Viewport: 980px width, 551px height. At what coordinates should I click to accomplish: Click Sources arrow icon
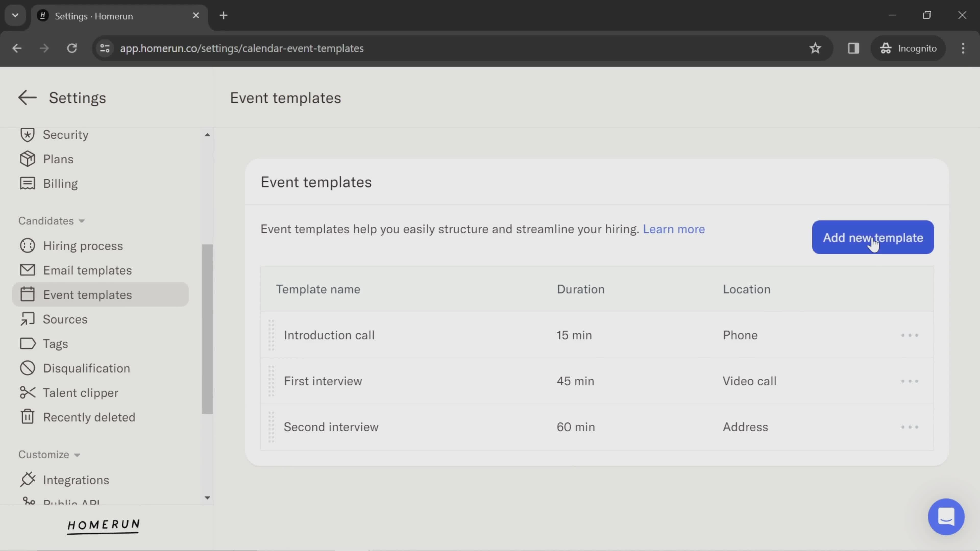click(x=27, y=319)
